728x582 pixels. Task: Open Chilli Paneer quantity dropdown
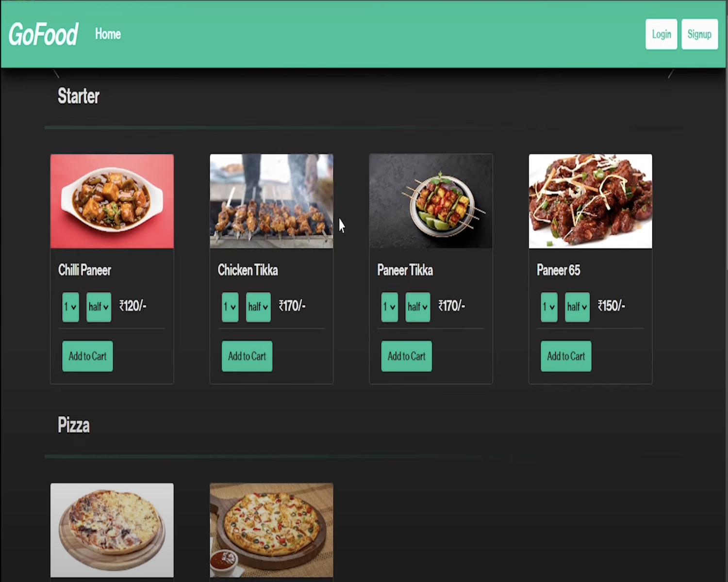(x=70, y=307)
